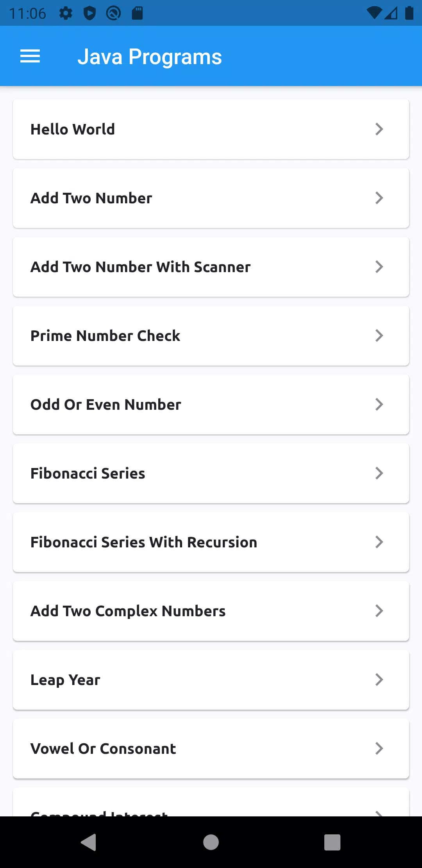Tap the settings gear status icon
Viewport: 422px width, 868px height.
click(66, 13)
